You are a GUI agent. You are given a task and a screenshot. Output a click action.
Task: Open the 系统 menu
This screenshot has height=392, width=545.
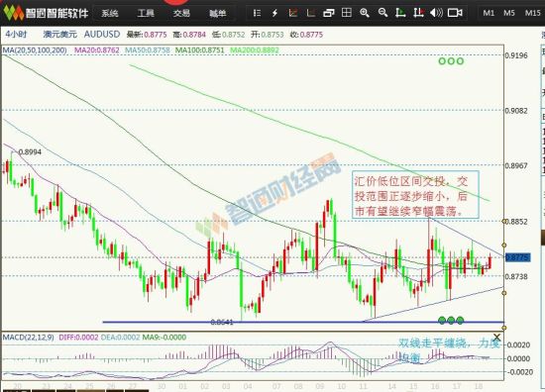tap(110, 13)
